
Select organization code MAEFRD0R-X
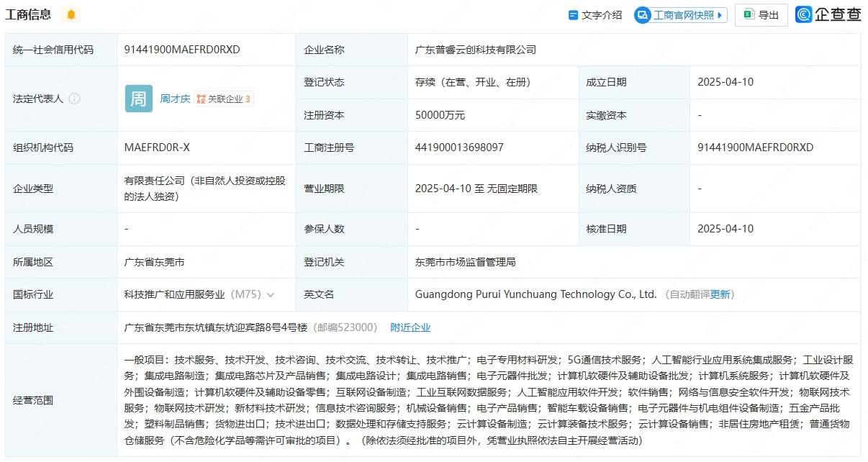coord(157,148)
